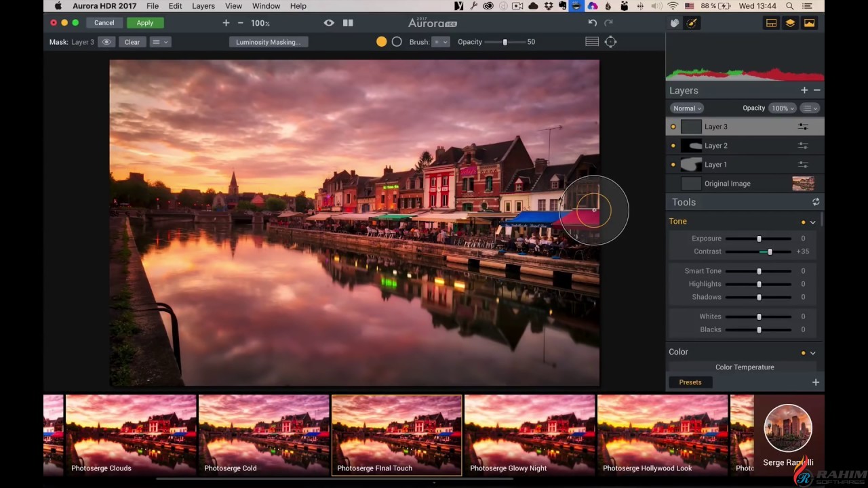Image resolution: width=868 pixels, height=488 pixels.
Task: Open the layer Opacity 100% dropdown
Action: [783, 108]
